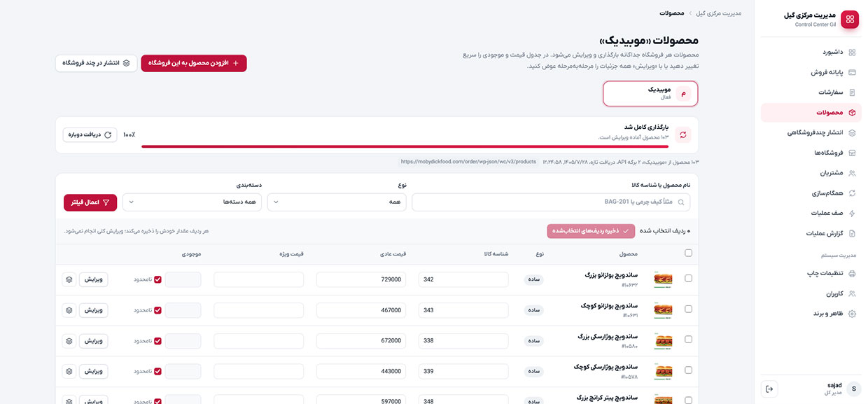Click the layers icon in the SKU 342 row
The image size is (868, 404).
click(69, 279)
